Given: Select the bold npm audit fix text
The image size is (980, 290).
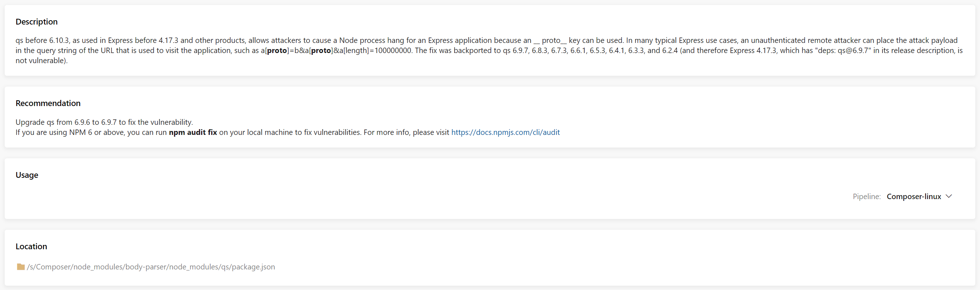Looking at the screenshot, I should tap(192, 132).
